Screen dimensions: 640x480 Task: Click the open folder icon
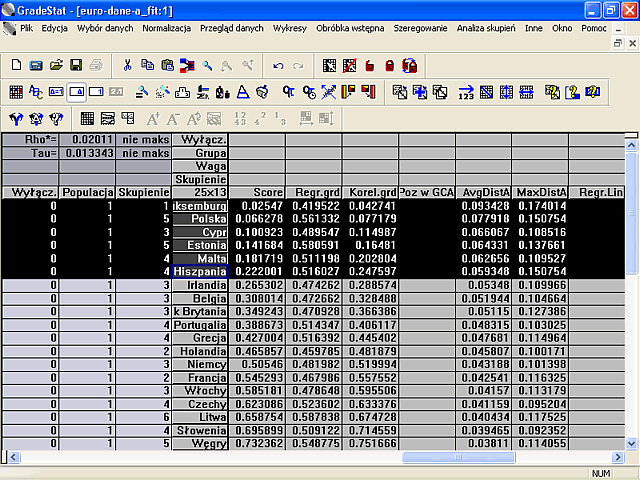(56, 65)
